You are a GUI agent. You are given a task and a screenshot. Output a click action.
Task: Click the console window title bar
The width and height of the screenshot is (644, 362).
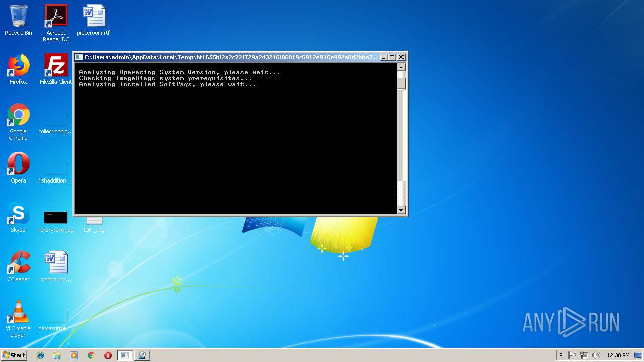pyautogui.click(x=230, y=57)
